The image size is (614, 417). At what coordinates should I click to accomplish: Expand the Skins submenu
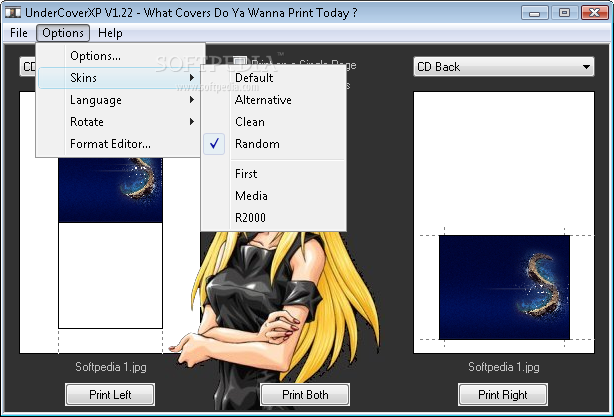point(119,78)
